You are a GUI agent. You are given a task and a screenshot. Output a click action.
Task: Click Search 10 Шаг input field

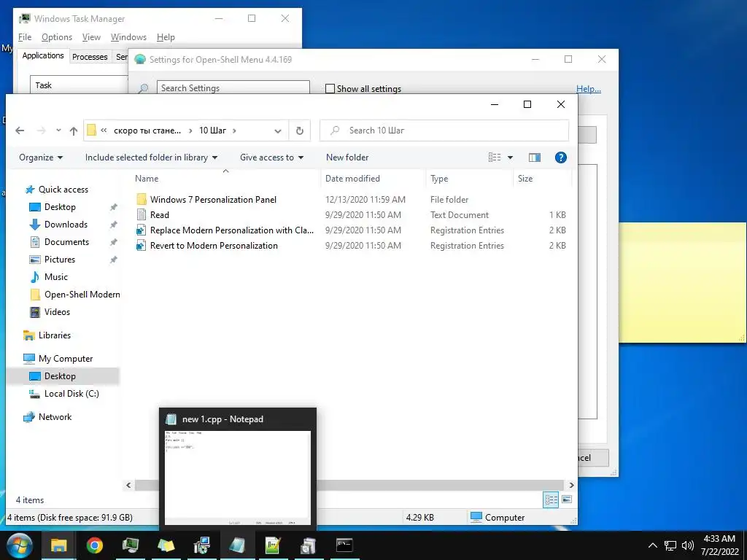pos(444,131)
